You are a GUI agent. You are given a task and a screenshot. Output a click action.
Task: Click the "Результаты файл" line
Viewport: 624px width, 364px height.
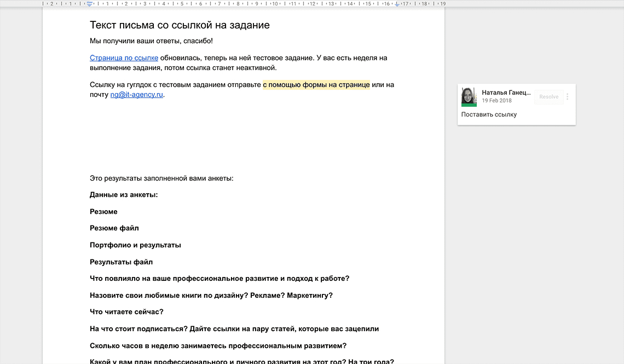point(121,262)
